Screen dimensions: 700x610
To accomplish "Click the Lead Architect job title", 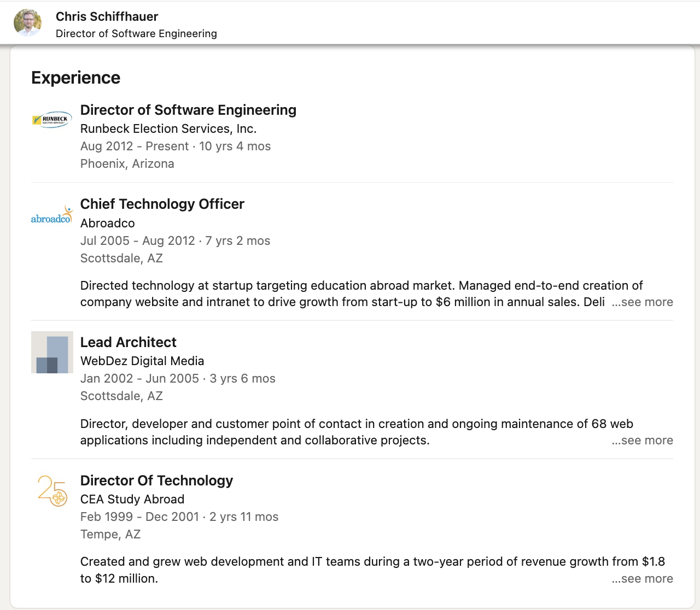I will coord(129,342).
